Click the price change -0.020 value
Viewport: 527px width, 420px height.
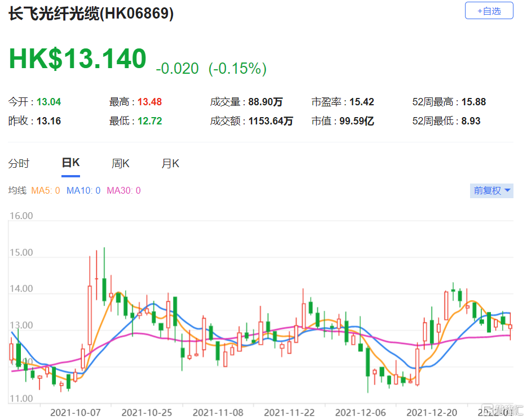pos(177,69)
